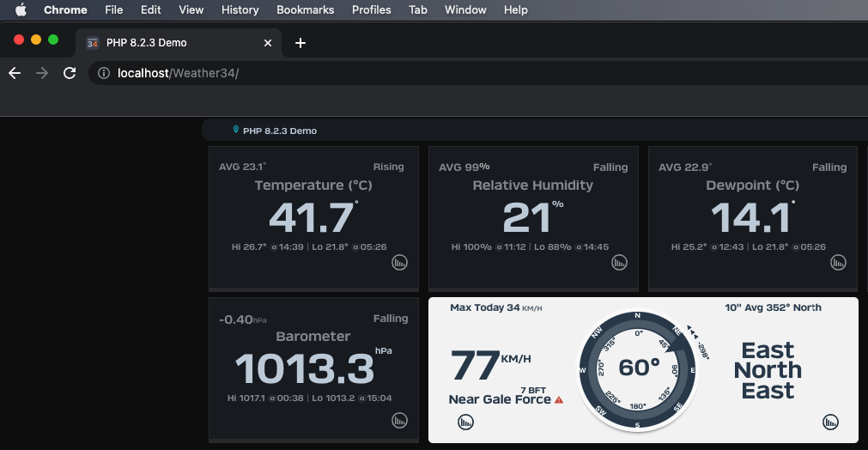
Task: Open the Profiles menu
Action: (x=372, y=9)
